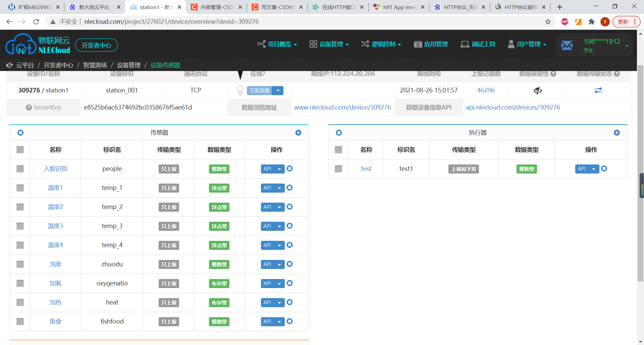The image size is (644, 345).
Task: Expand the API dropdown for people sensor
Action: coord(279,169)
